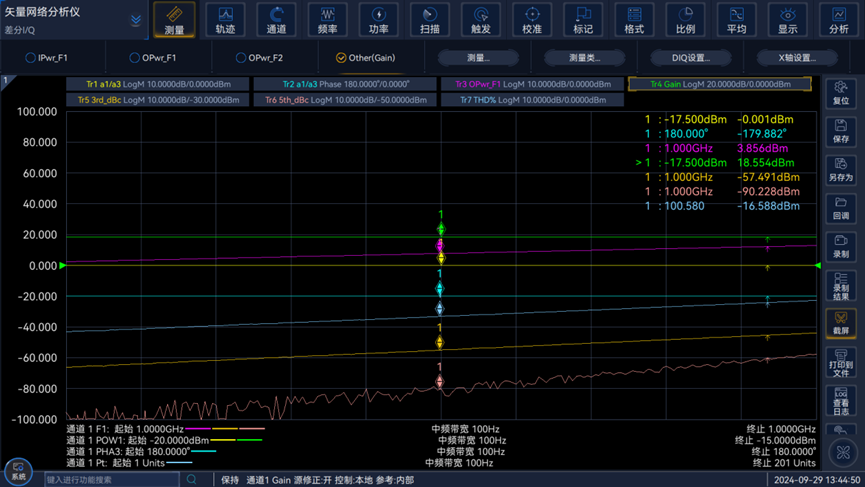The height and width of the screenshot is (487, 865).
Task: Open the 标记 marker menu
Action: (583, 20)
